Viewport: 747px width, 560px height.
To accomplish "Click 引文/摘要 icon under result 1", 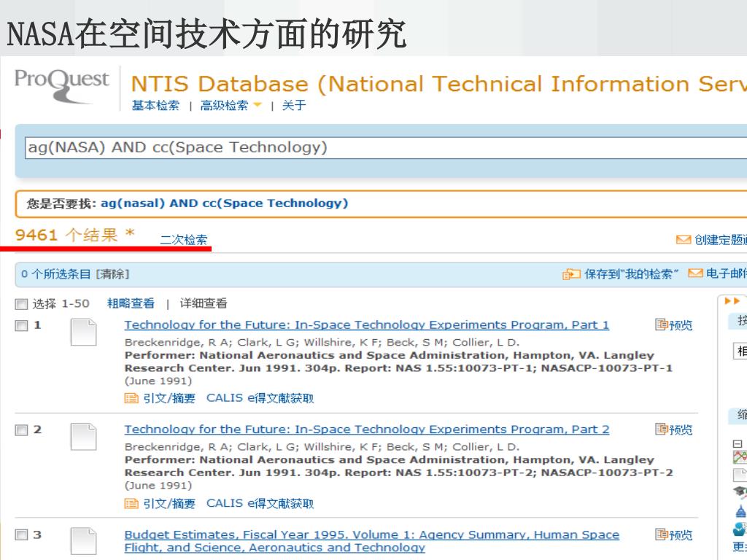I will point(131,398).
